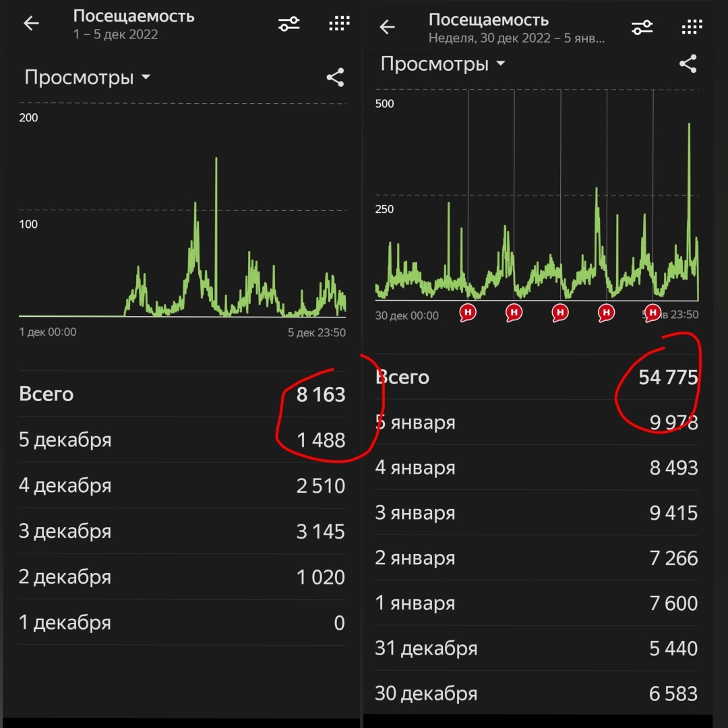Open the dotted grid menu in the right screen
The width and height of the screenshot is (728, 728).
pos(692,27)
